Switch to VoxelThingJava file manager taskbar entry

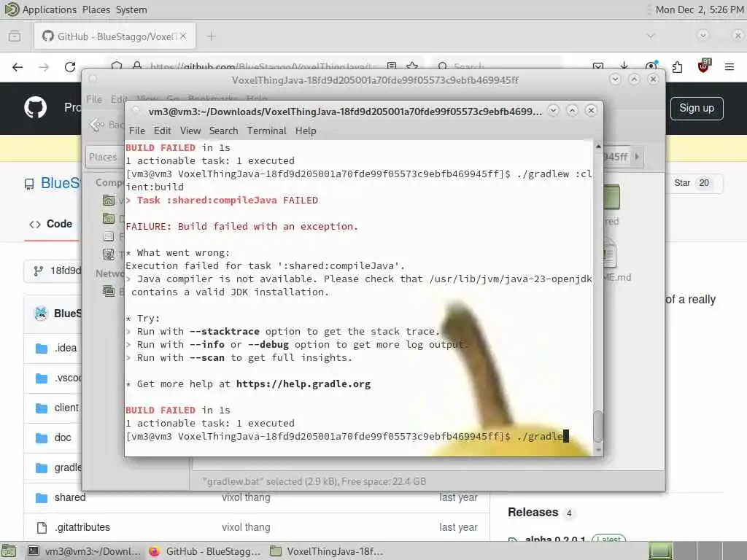(x=327, y=551)
